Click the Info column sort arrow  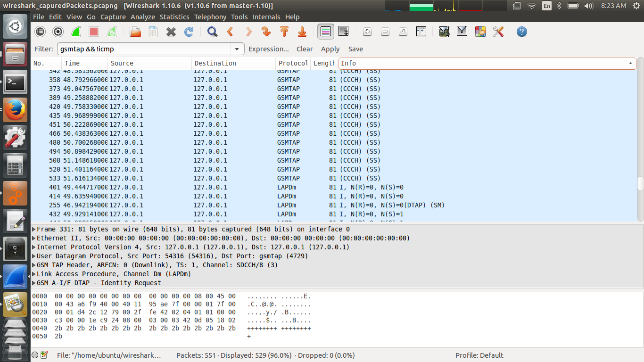pos(630,63)
